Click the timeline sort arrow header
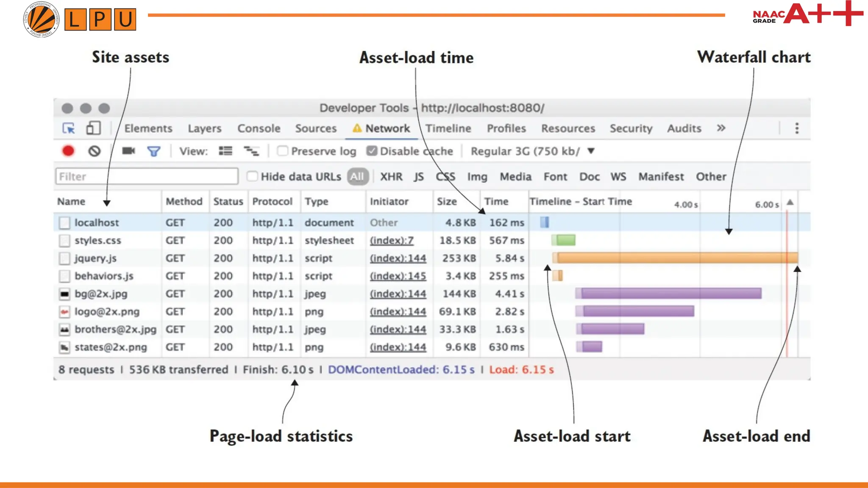 click(x=790, y=202)
